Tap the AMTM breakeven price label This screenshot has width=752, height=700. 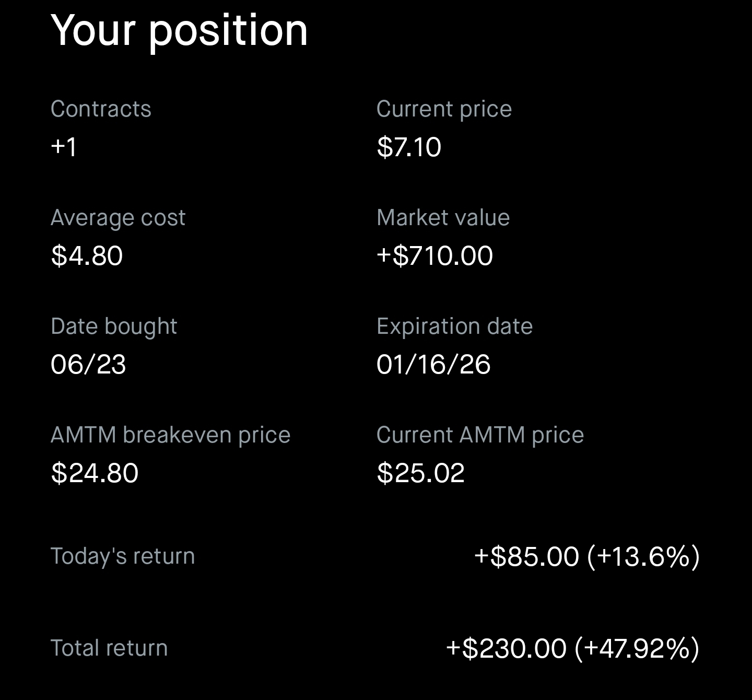click(x=170, y=435)
